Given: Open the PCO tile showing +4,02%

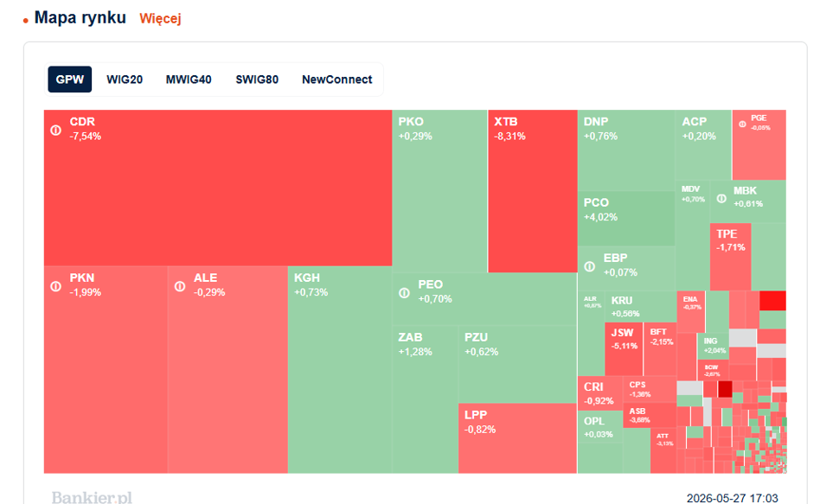Looking at the screenshot, I should (626, 218).
